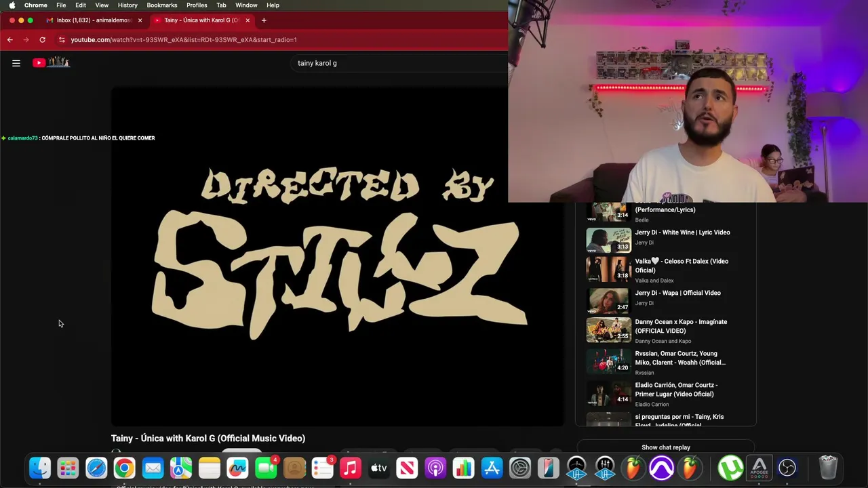
Task: Open the Trash in the dock
Action: tap(828, 468)
